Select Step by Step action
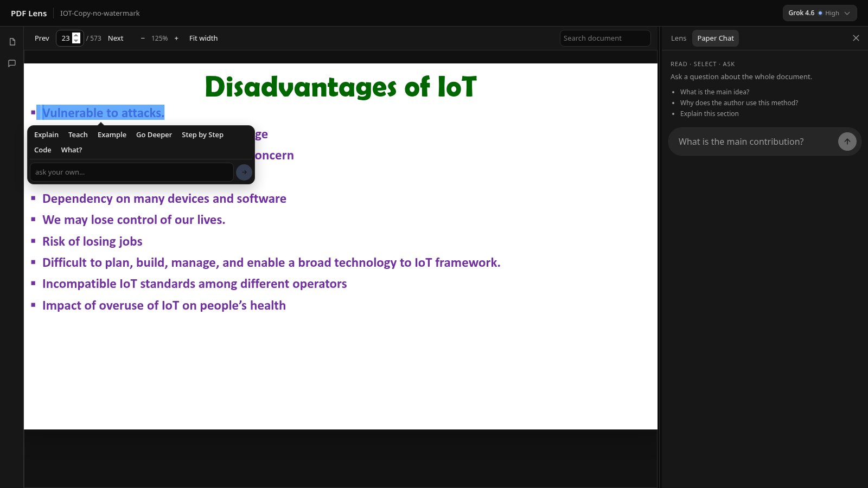The width and height of the screenshot is (868, 488). click(x=202, y=135)
